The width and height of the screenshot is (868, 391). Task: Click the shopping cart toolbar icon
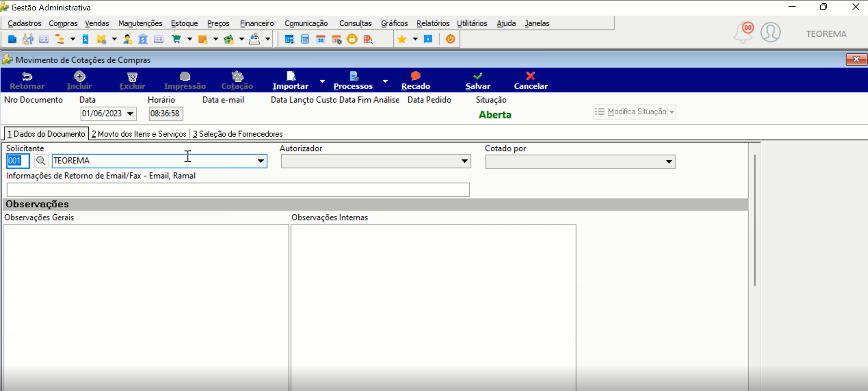176,39
